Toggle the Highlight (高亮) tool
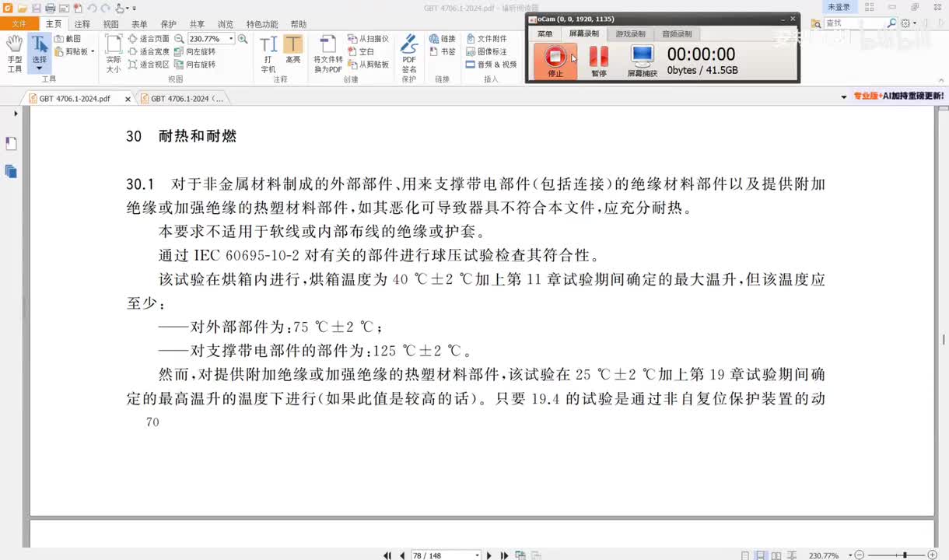The image size is (949, 560). [293, 51]
